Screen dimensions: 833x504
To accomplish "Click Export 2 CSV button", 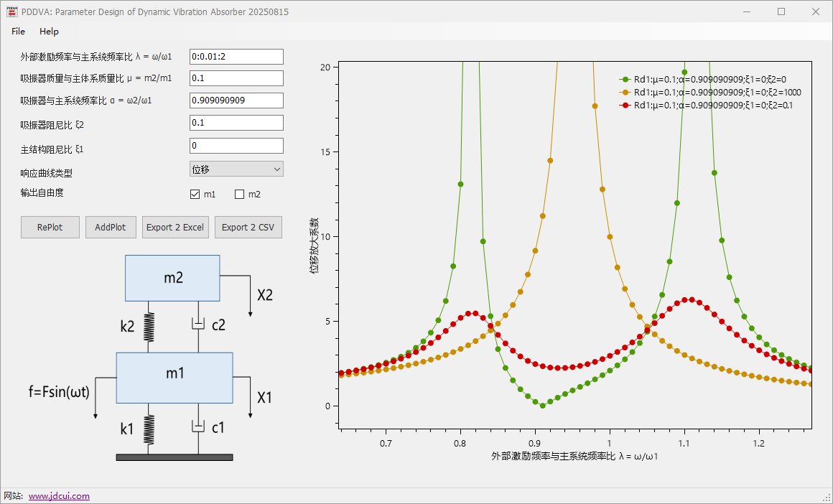I will pos(248,227).
